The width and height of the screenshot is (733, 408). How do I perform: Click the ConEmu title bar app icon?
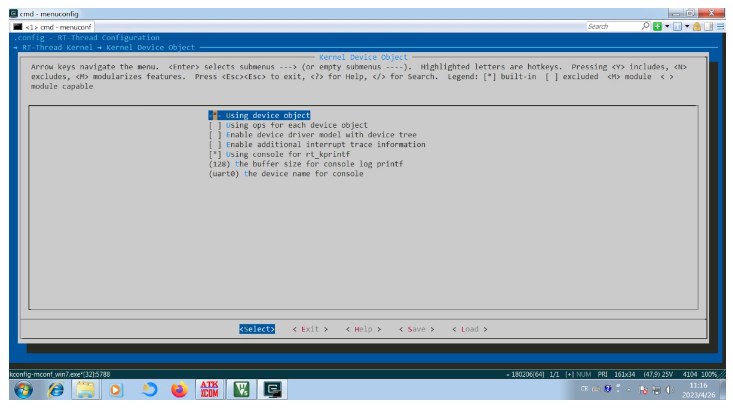point(14,14)
